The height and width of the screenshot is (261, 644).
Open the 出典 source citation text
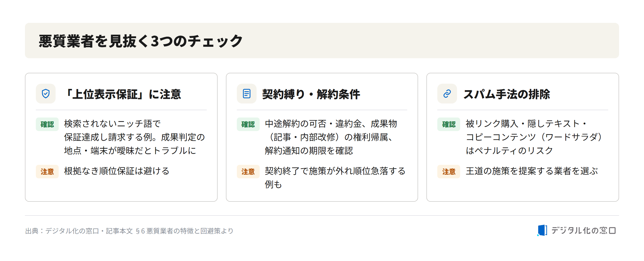tap(129, 231)
